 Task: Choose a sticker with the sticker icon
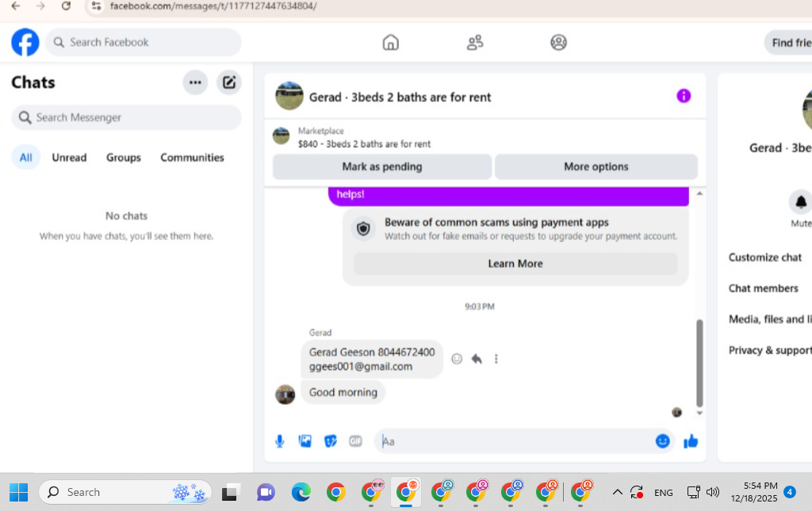(331, 441)
